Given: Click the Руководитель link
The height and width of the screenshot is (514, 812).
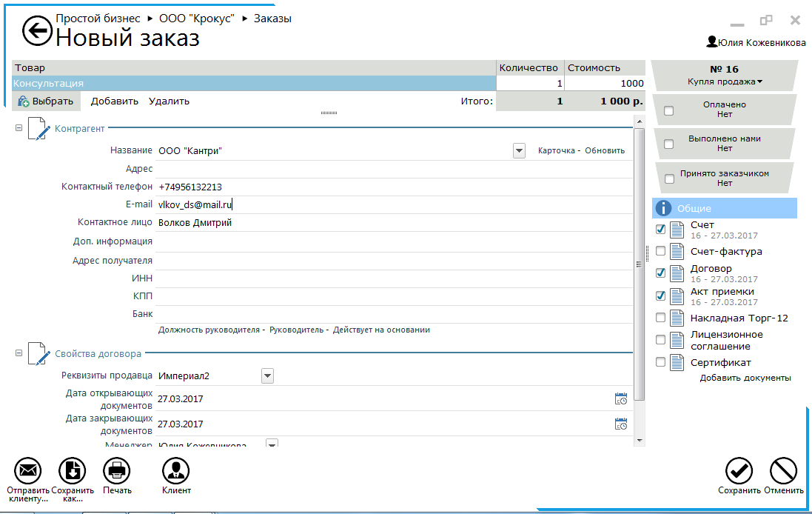Looking at the screenshot, I should click(296, 330).
